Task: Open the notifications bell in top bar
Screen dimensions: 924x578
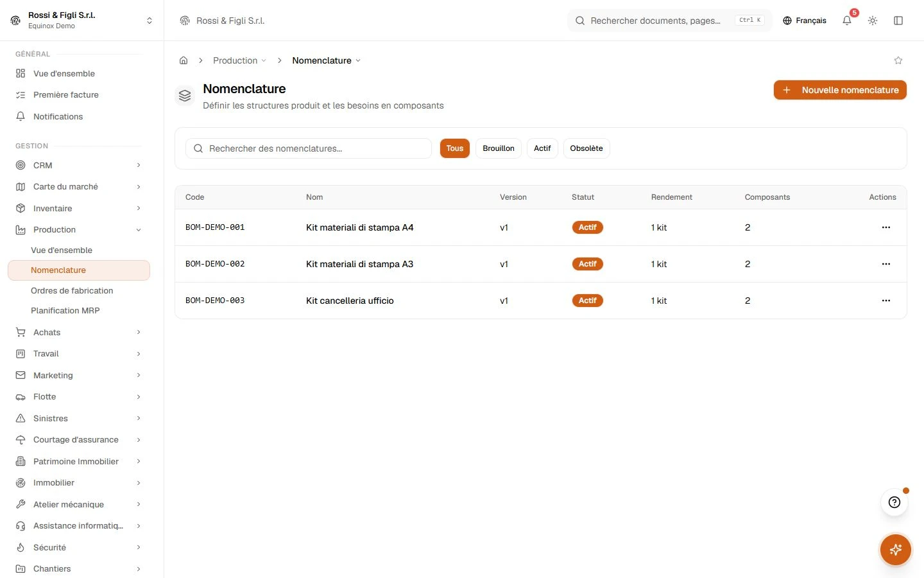Action: [847, 21]
